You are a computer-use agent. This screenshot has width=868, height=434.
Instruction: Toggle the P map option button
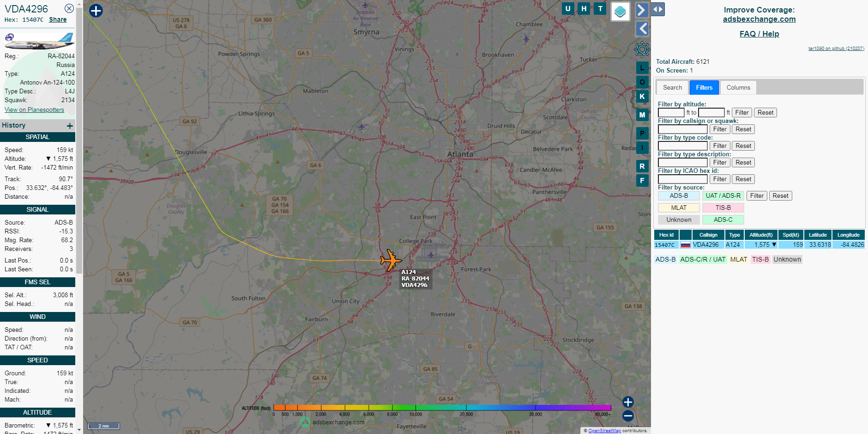click(x=642, y=134)
